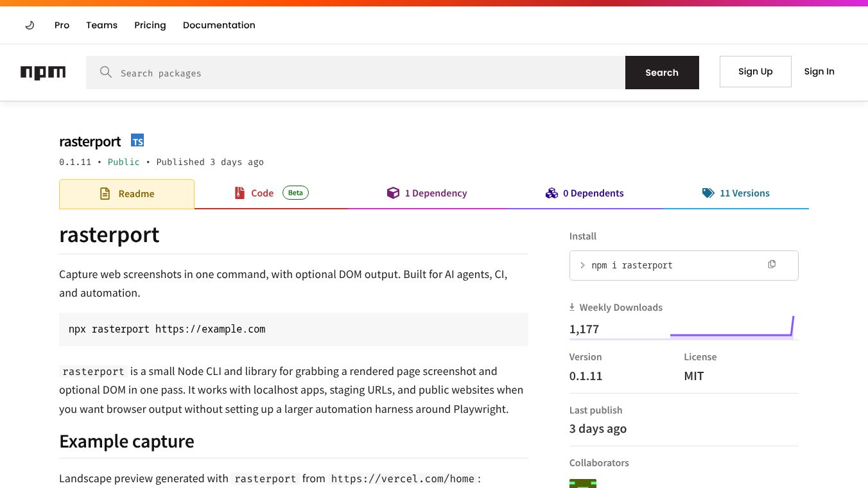Click the Readme file icon
868x488 pixels.
[x=105, y=193]
